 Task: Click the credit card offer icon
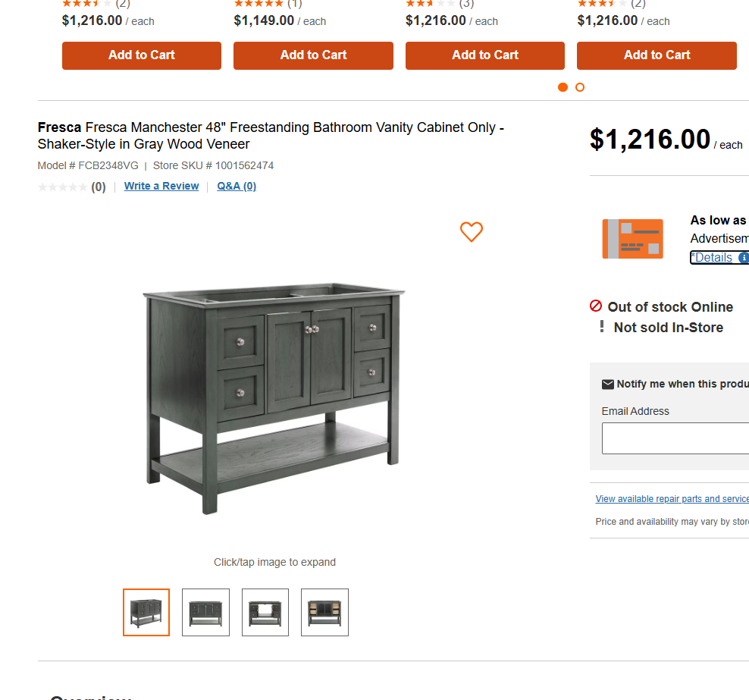tap(632, 239)
